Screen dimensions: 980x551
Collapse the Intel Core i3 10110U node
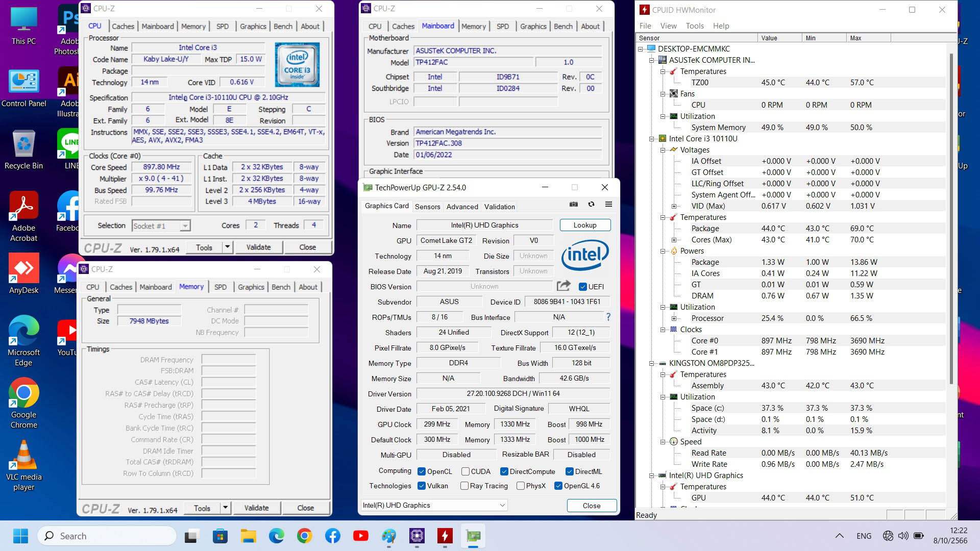(x=652, y=139)
